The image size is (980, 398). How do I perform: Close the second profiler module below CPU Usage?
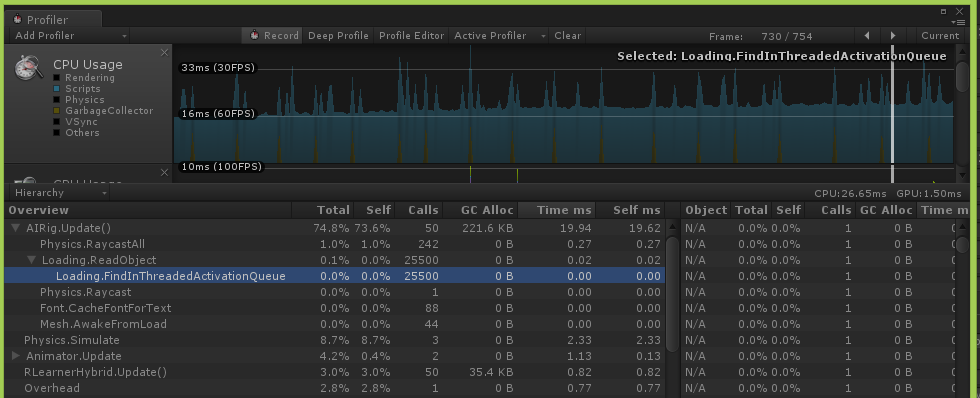(x=164, y=172)
